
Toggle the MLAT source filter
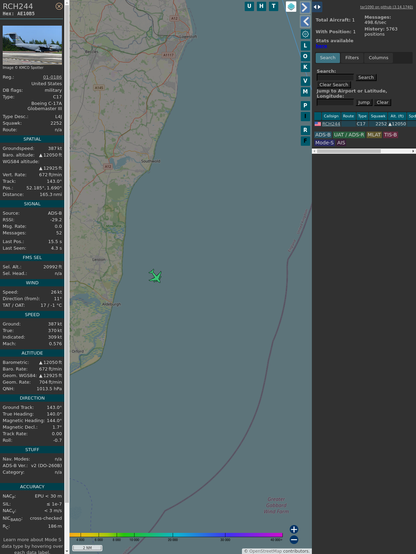point(374,135)
